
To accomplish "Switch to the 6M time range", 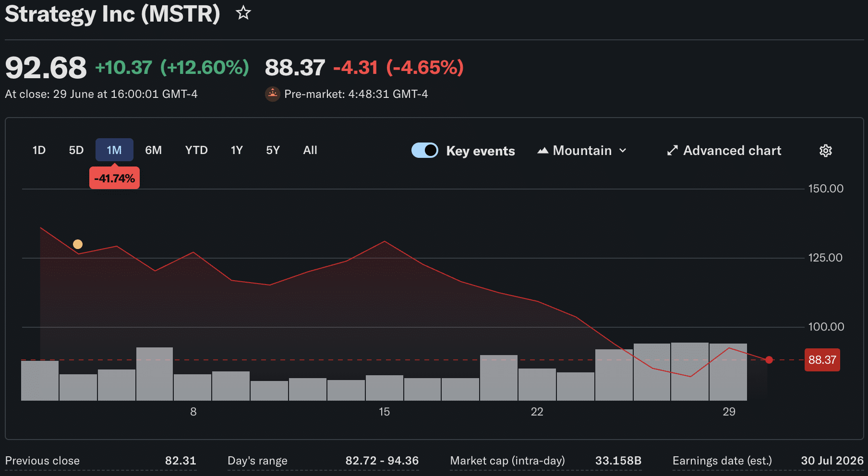I will pyautogui.click(x=154, y=150).
